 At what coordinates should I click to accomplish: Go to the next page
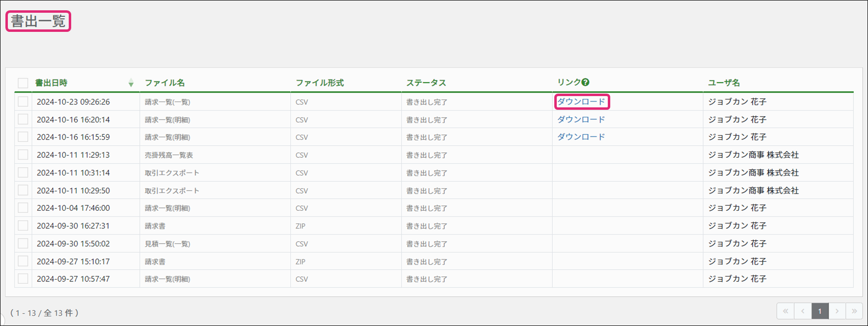click(837, 311)
